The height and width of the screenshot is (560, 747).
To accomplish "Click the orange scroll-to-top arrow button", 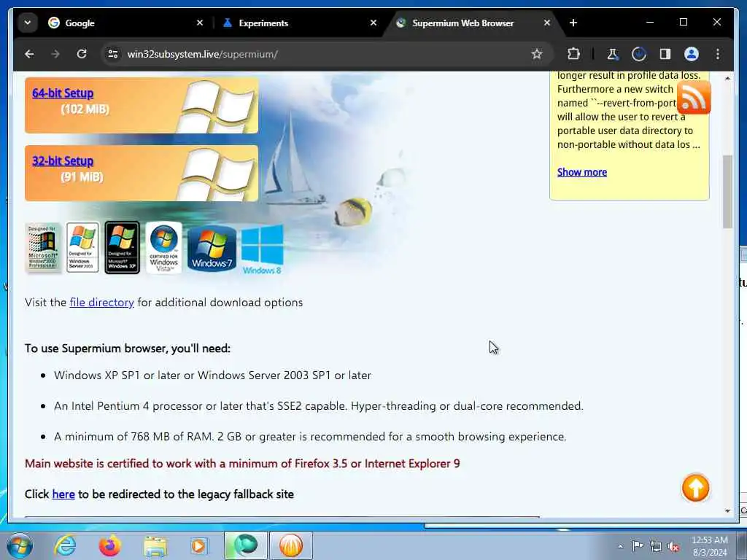I will tap(695, 488).
